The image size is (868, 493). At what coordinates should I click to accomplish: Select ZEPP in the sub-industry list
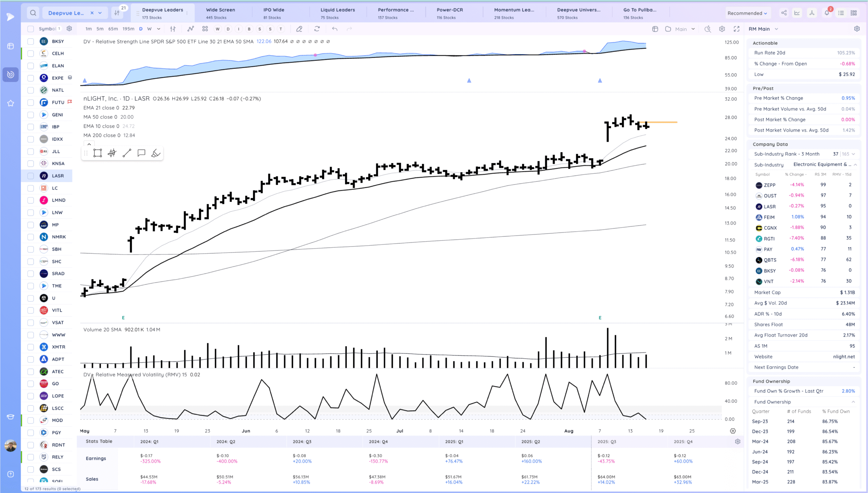click(x=769, y=185)
